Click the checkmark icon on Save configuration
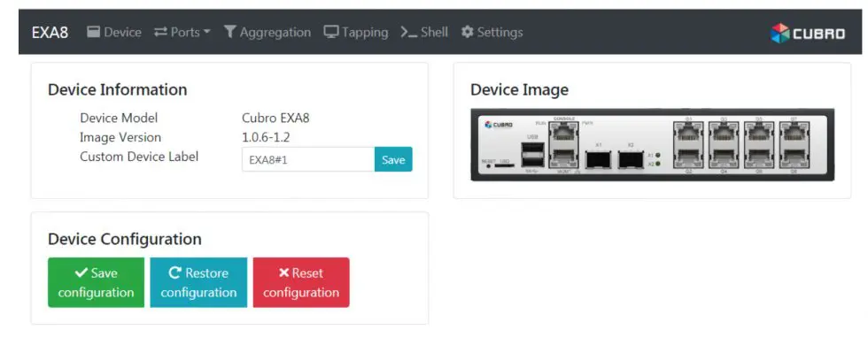This screenshot has width=868, height=345. point(81,272)
